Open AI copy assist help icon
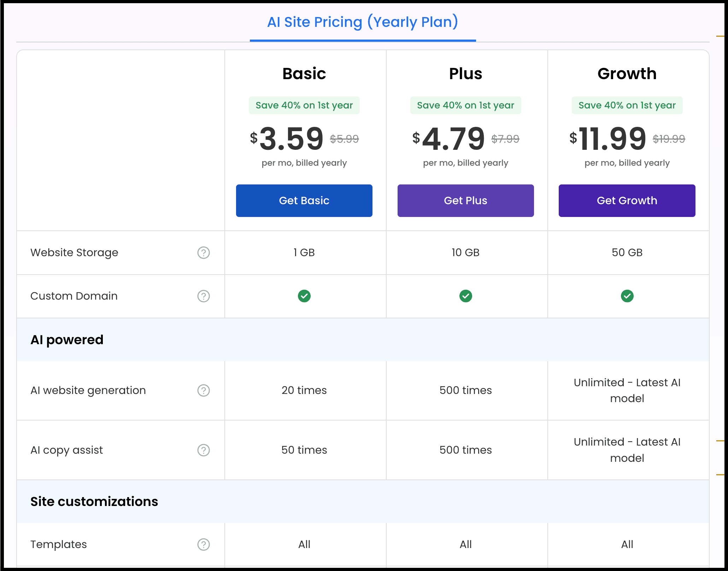This screenshot has width=728, height=571. (x=204, y=450)
